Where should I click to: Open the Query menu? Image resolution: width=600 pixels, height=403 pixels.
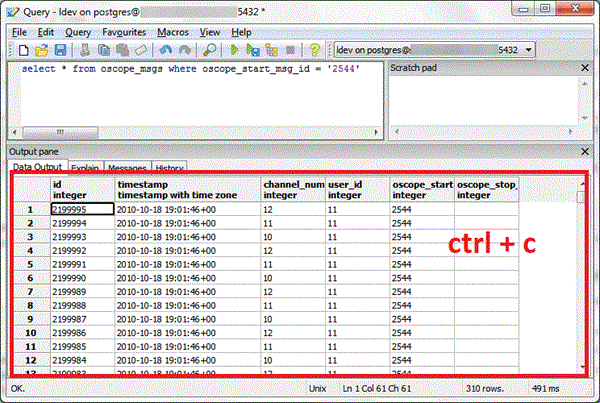(79, 32)
